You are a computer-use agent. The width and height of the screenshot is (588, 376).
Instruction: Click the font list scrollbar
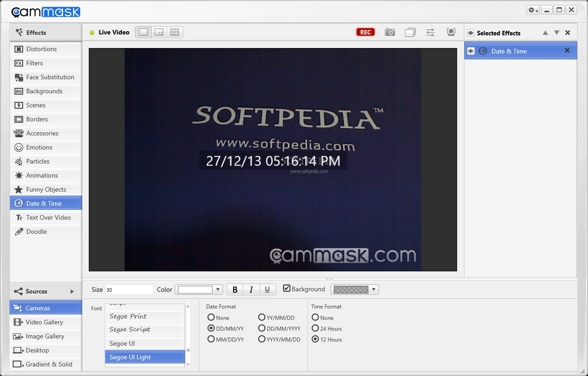point(188,335)
